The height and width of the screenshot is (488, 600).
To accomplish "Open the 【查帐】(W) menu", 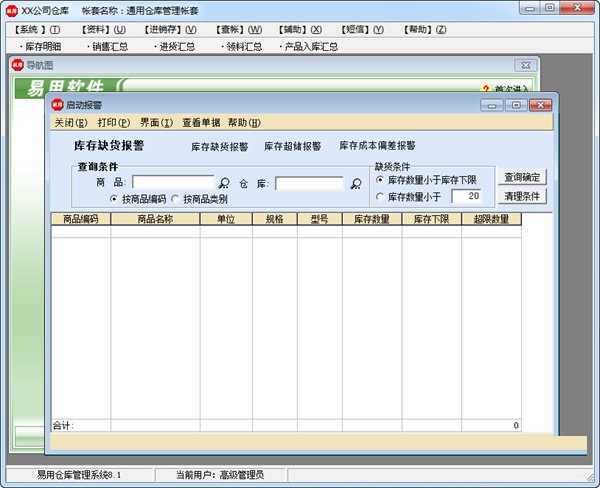I will coord(238,29).
